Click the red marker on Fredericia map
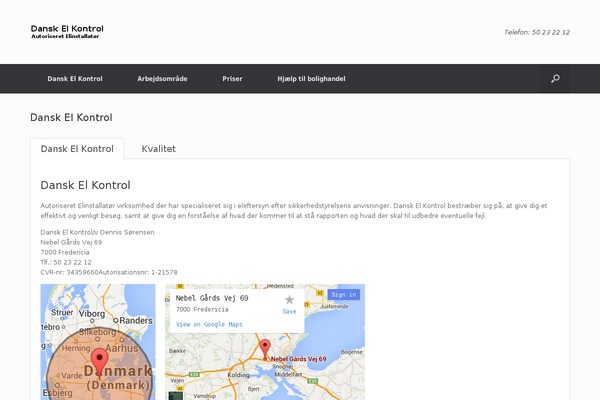Screen dimensions: 600x400 [x=265, y=349]
